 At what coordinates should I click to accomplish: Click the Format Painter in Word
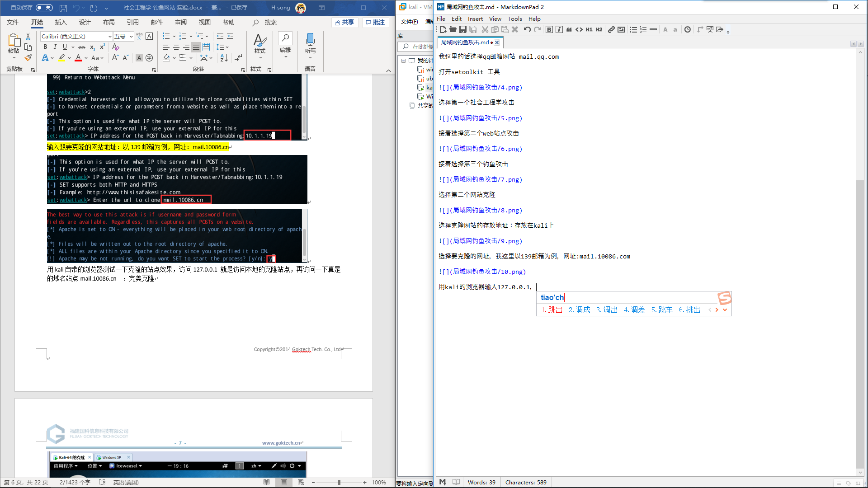pos(28,58)
